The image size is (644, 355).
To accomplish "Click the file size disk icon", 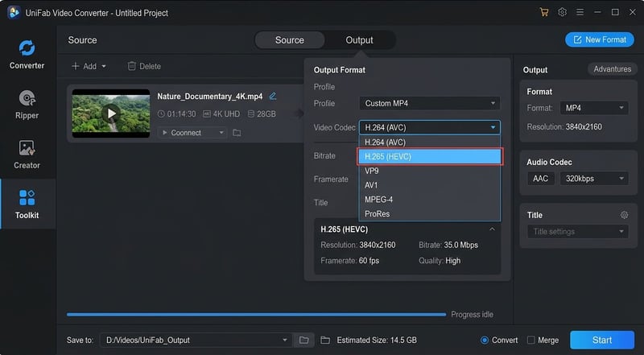I will point(251,114).
